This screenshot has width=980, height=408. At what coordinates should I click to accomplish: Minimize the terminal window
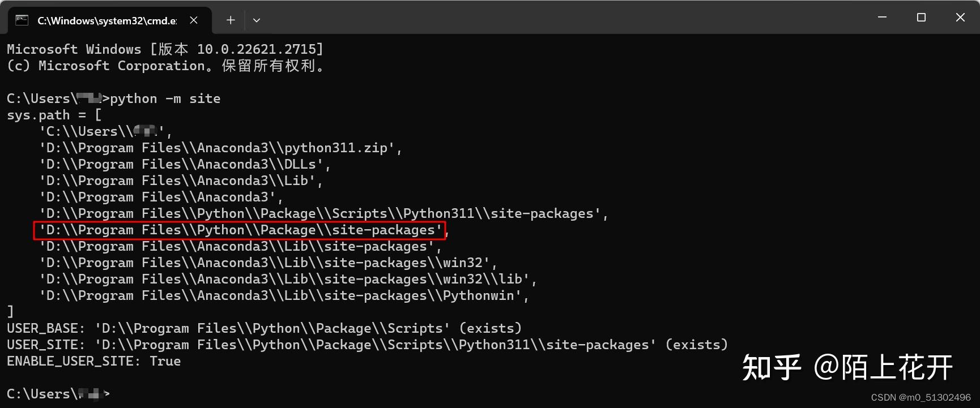coord(882,18)
